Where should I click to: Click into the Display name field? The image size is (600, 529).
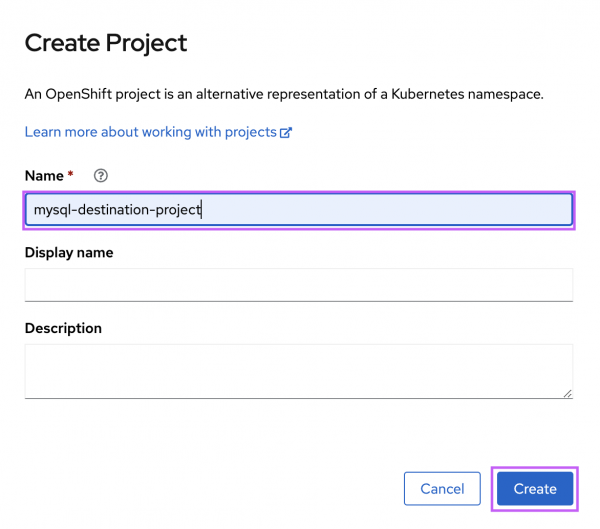click(298, 284)
